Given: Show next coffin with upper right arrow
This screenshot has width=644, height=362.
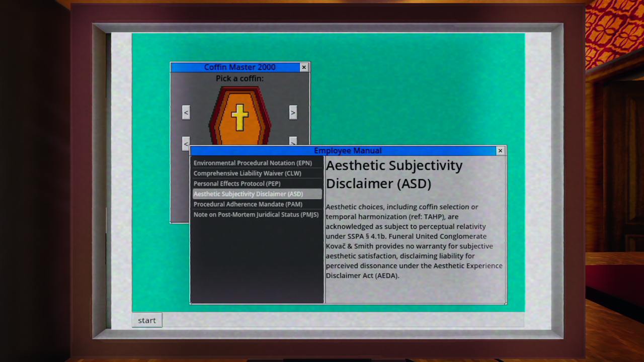Looking at the screenshot, I should tap(293, 112).
